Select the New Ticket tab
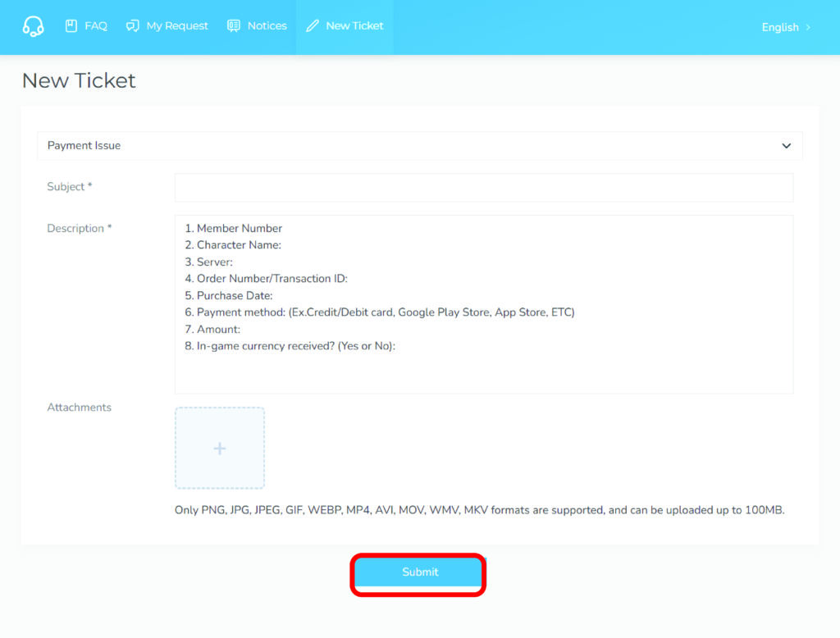The image size is (840, 638). (354, 26)
